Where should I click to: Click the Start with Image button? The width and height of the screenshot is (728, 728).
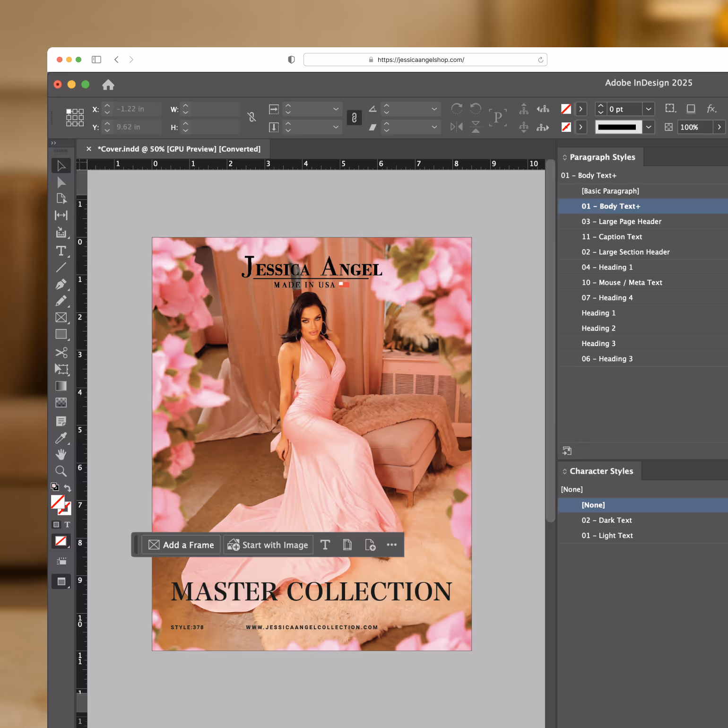point(268,545)
